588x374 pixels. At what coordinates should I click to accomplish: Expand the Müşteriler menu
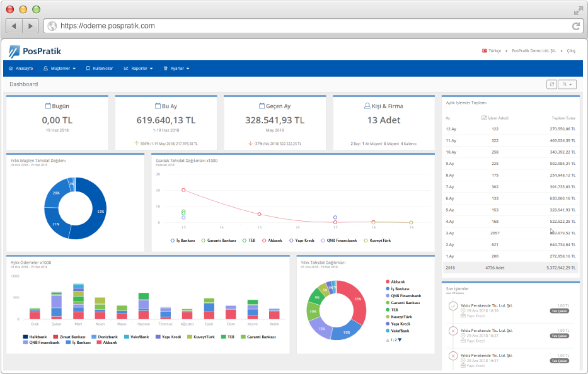pyautogui.click(x=59, y=69)
